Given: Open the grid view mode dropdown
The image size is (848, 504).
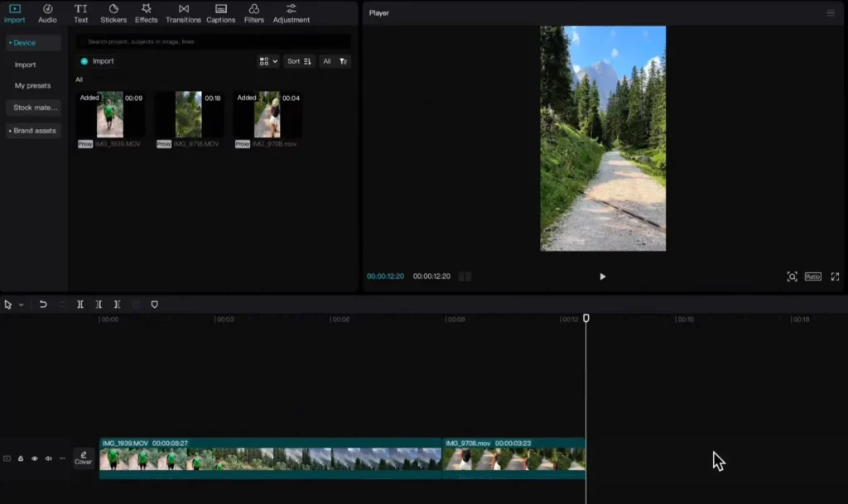Looking at the screenshot, I should (268, 61).
